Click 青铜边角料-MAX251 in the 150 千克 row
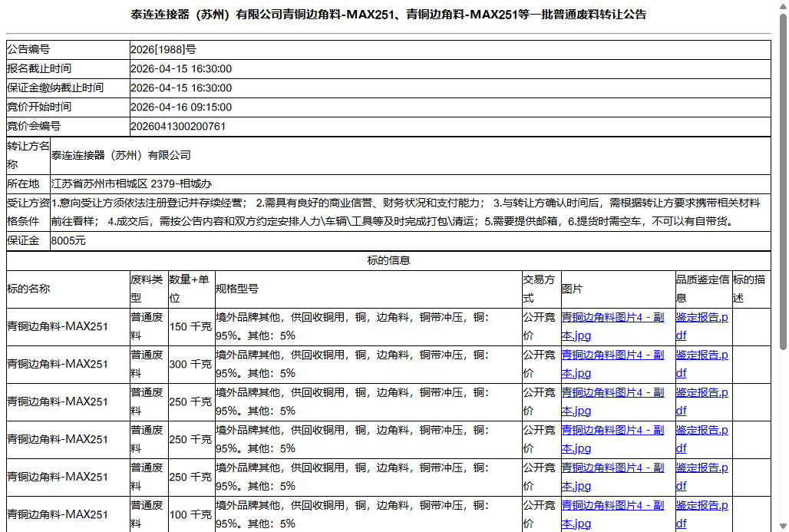This screenshot has height=532, width=789. click(58, 327)
